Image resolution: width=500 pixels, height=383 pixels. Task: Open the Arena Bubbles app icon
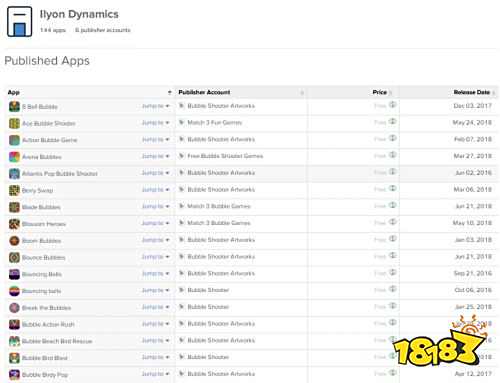click(14, 157)
